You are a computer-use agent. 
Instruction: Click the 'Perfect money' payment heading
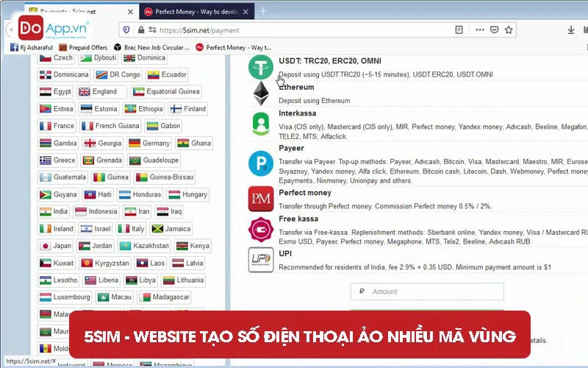[x=305, y=193]
